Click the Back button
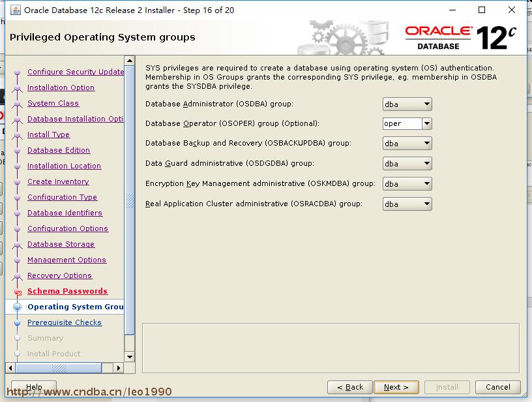The width and height of the screenshot is (532, 402). point(350,387)
